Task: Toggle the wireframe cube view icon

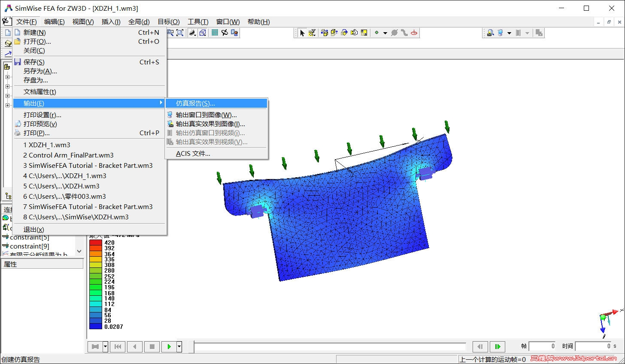Action: tap(203, 33)
